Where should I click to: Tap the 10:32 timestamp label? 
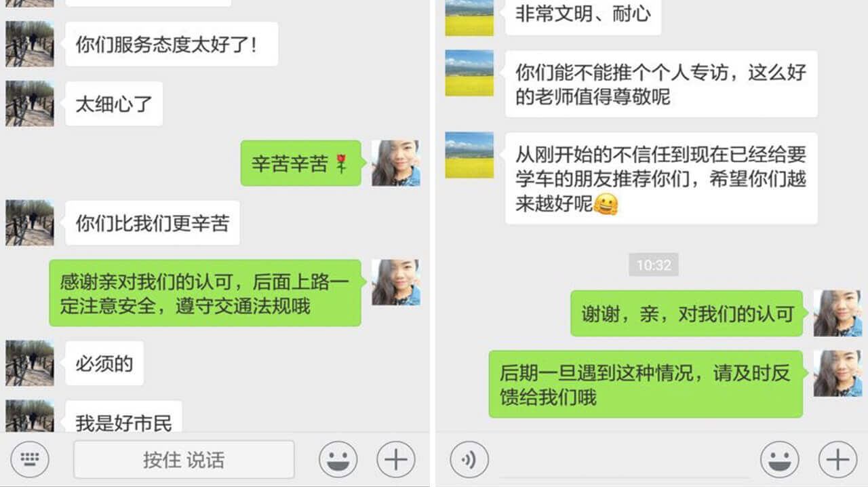coord(654,265)
